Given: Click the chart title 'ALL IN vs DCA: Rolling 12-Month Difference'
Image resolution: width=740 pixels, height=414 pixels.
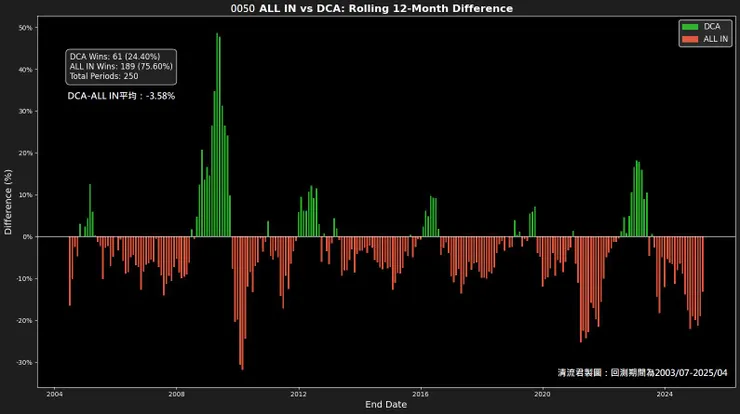Looking at the screenshot, I should (386, 8).
